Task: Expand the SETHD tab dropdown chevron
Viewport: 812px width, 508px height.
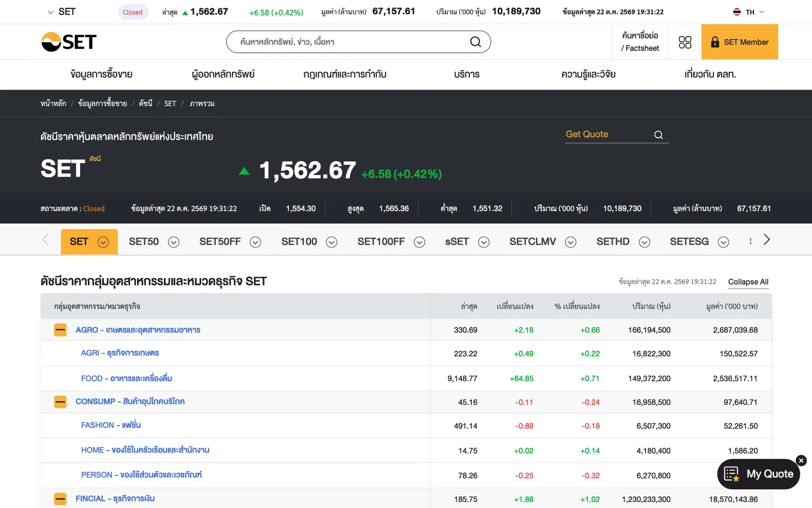Action: 645,242
